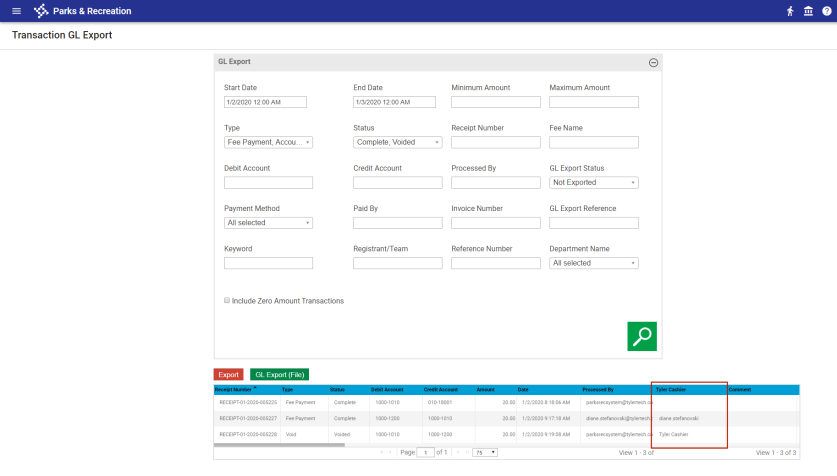The image size is (837, 476).
Task: Open the hamburger navigation menu
Action: [16, 11]
